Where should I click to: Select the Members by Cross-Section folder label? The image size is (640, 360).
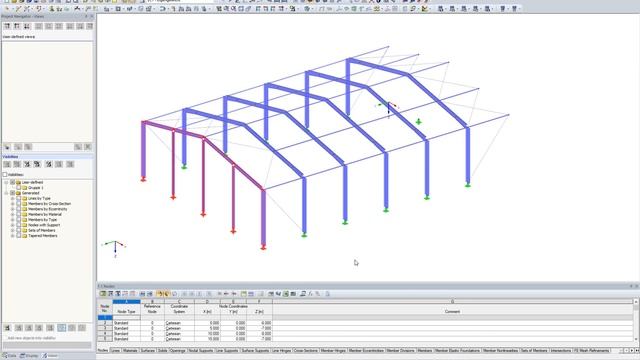click(x=49, y=204)
